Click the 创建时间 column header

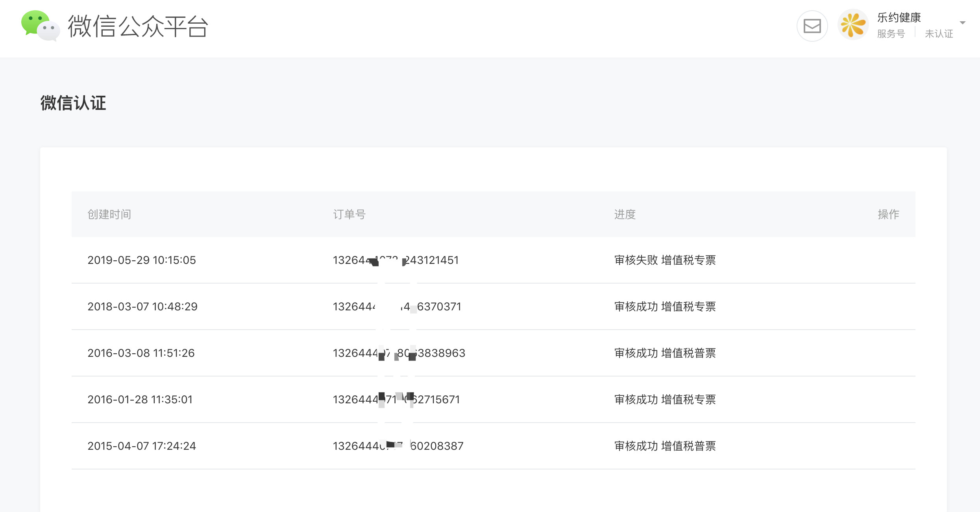click(x=109, y=214)
